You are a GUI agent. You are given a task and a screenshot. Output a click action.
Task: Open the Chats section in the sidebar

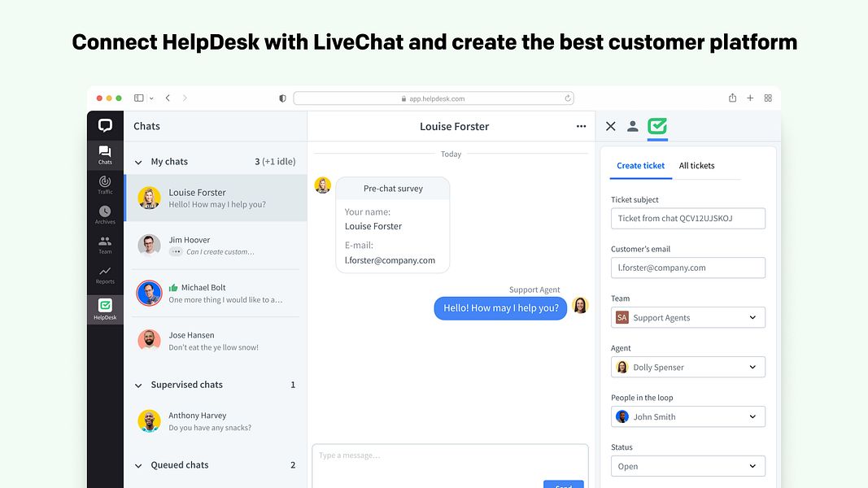105,154
